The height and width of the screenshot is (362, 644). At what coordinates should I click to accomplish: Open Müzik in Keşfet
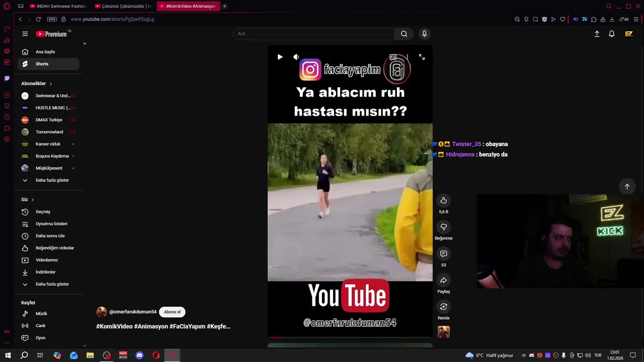click(48, 314)
